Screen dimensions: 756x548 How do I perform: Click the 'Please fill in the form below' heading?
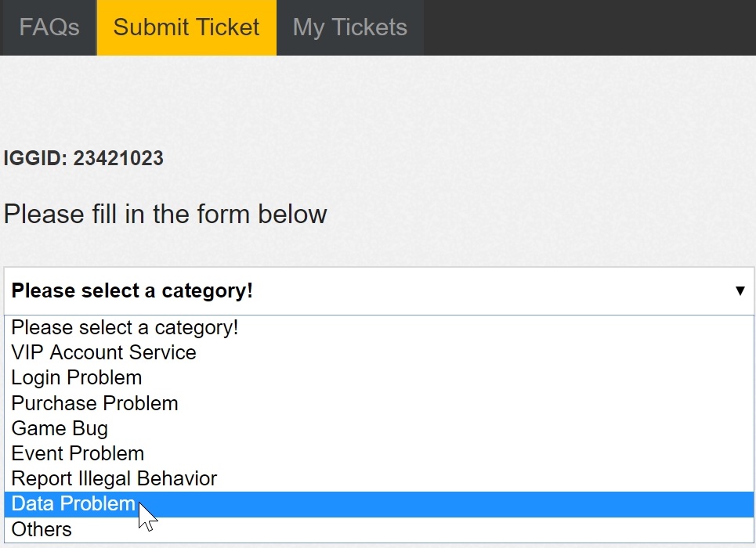(165, 214)
